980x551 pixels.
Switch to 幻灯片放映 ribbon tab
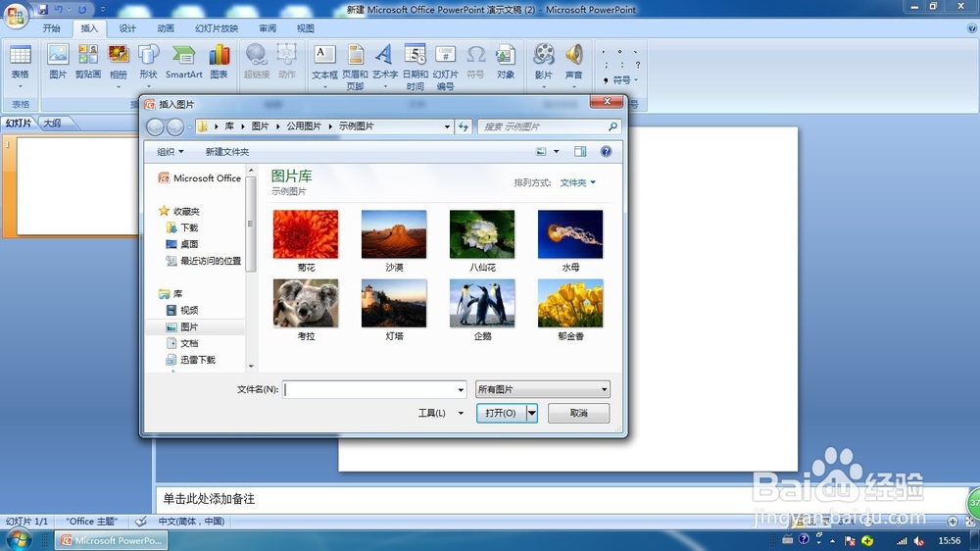(x=217, y=28)
